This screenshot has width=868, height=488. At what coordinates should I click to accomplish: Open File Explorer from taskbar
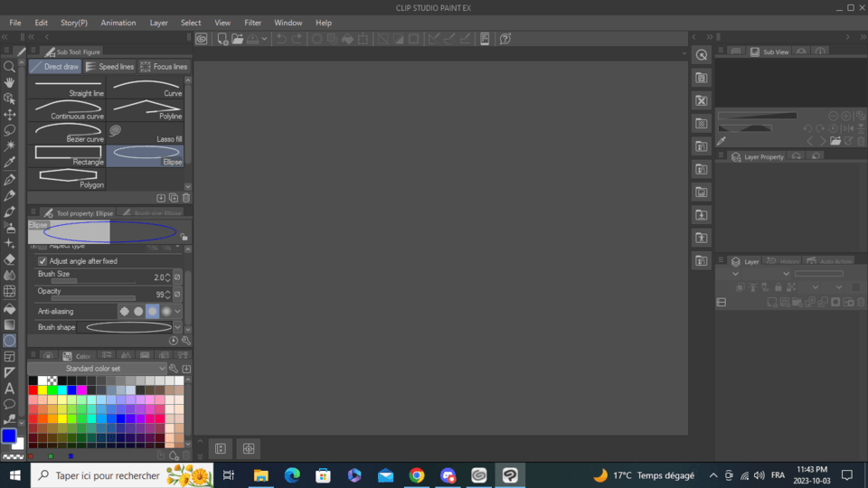[x=260, y=475]
